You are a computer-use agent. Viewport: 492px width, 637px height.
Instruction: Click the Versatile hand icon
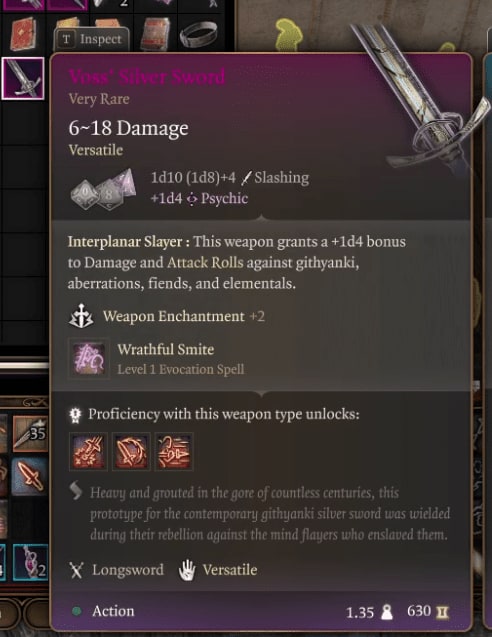pos(187,570)
